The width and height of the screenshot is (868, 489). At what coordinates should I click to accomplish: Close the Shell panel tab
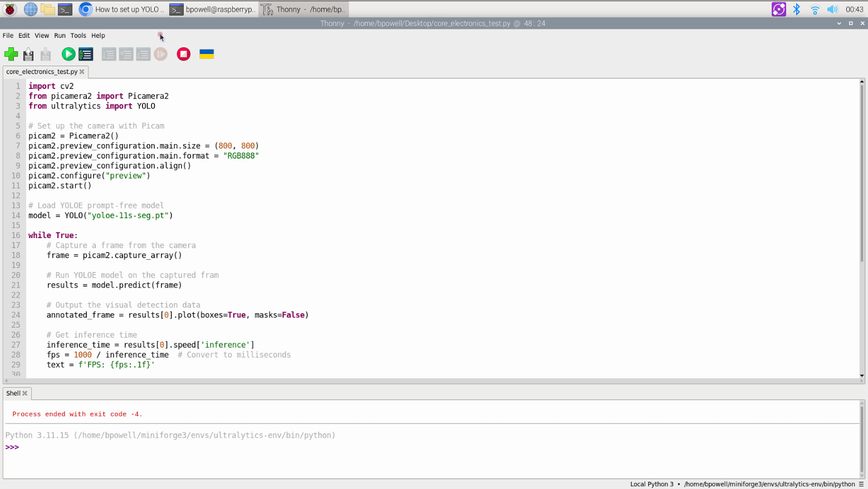tap(25, 393)
